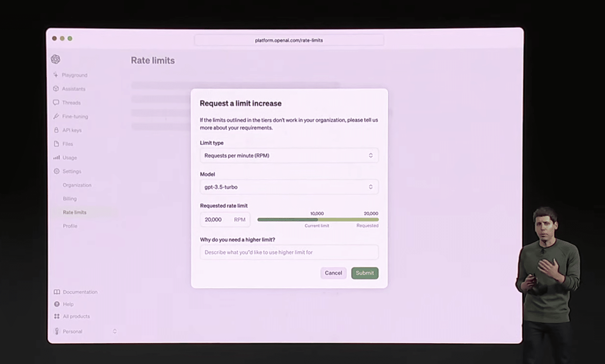Click the Usage bar chart icon
605x364 pixels.
tap(56, 158)
